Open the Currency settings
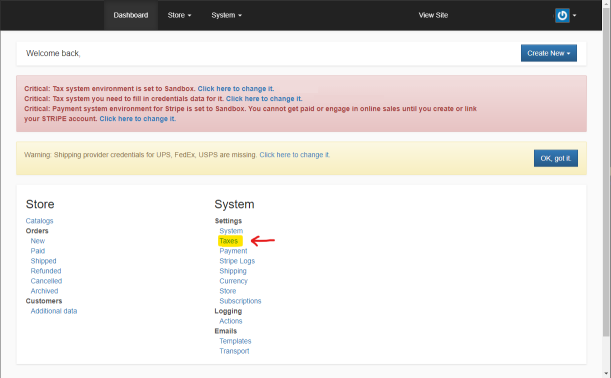The width and height of the screenshot is (611, 378). [x=233, y=281]
